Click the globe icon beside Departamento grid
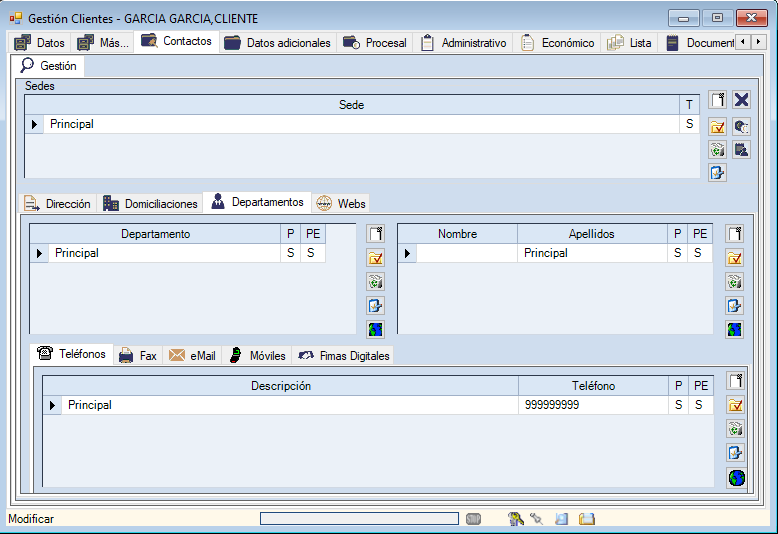This screenshot has width=778, height=534. pos(376,330)
